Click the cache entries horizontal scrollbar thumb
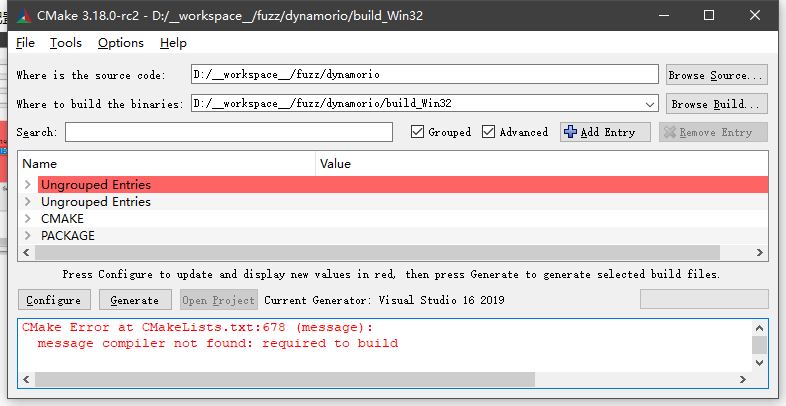 point(377,252)
